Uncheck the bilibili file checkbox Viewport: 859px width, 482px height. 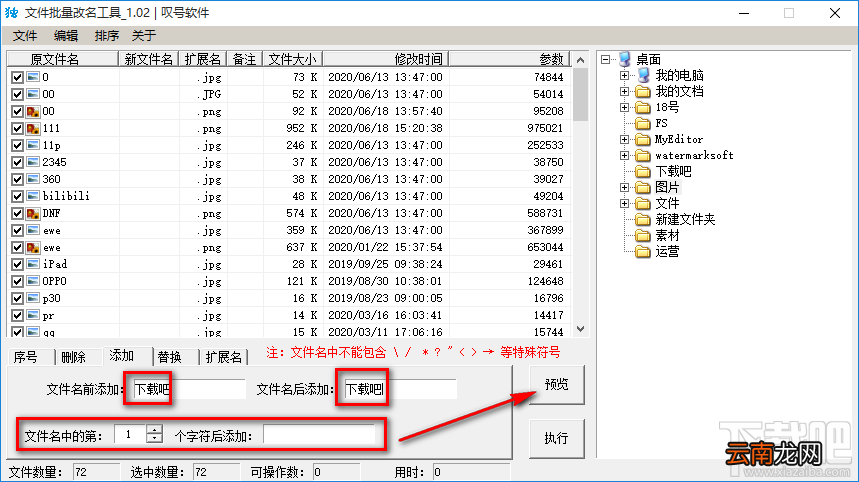tap(17, 196)
